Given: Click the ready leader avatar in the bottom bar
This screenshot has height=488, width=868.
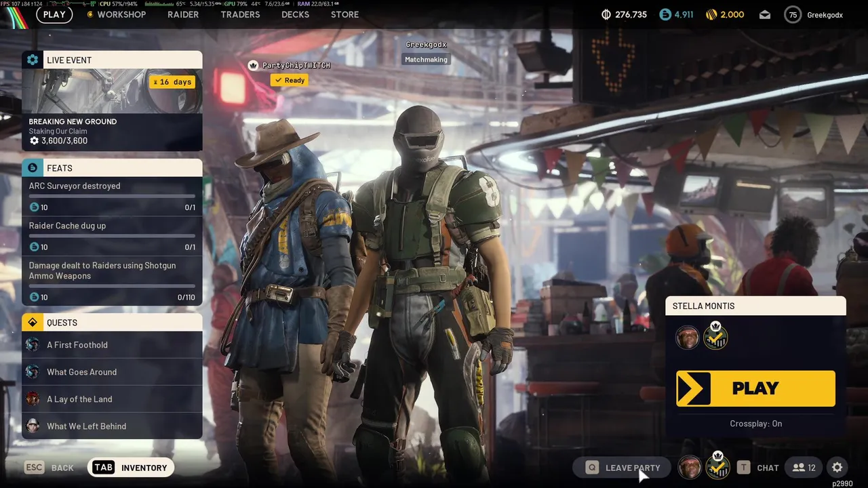Looking at the screenshot, I should pyautogui.click(x=717, y=467).
